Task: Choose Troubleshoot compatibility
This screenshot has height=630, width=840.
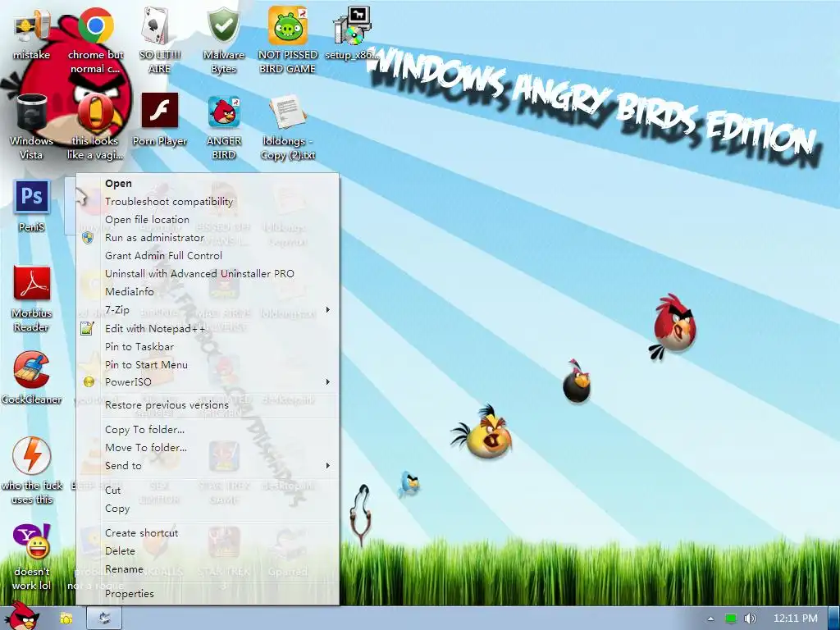Action: coord(208,202)
